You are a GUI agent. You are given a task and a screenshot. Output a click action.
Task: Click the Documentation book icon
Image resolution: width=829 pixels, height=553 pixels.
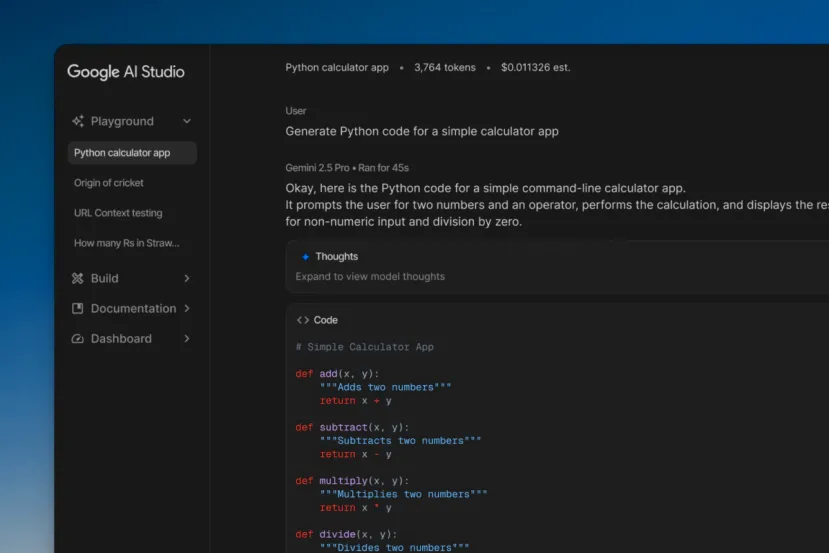pos(78,308)
